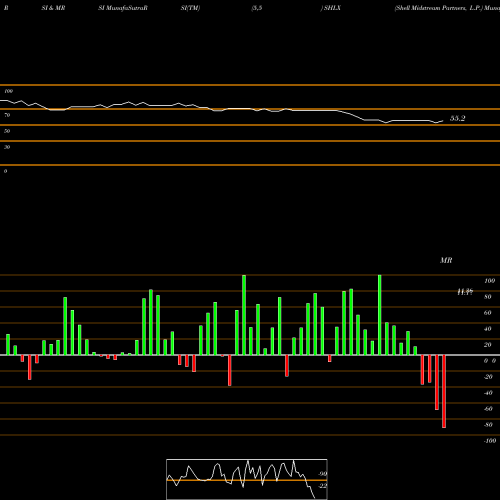The width and height of the screenshot is (500, 500).
Task: Click the mini oscillator thumbnail chart at bottom
Action: click(247, 479)
